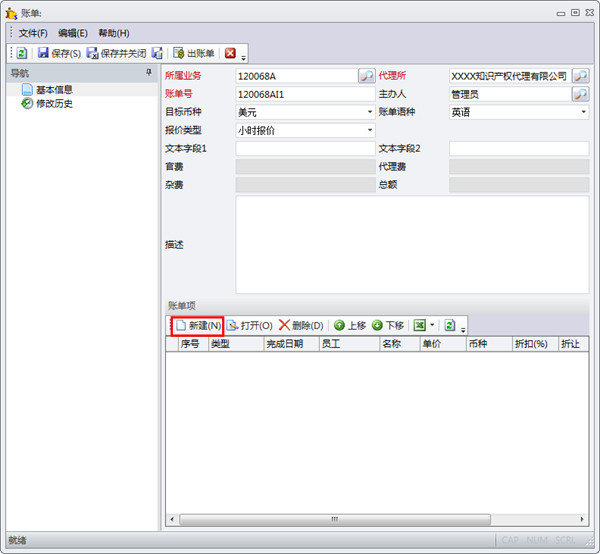Open 账单项 toolbar overflow arrow
This screenshot has height=554, width=600.
[x=463, y=330]
